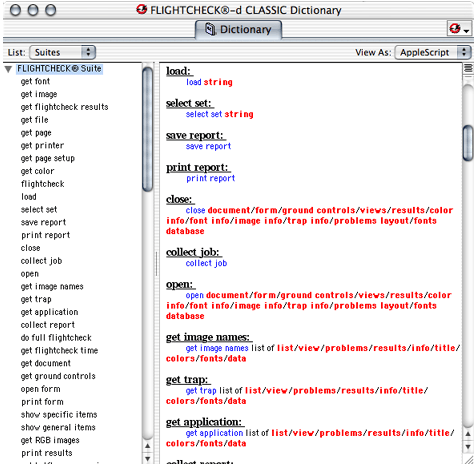Click the 'collect job:' heading

click(193, 253)
